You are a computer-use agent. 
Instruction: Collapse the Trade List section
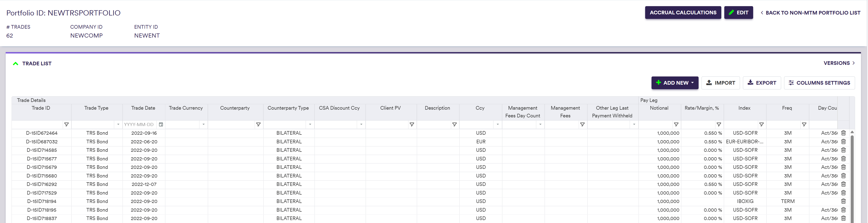[15, 63]
